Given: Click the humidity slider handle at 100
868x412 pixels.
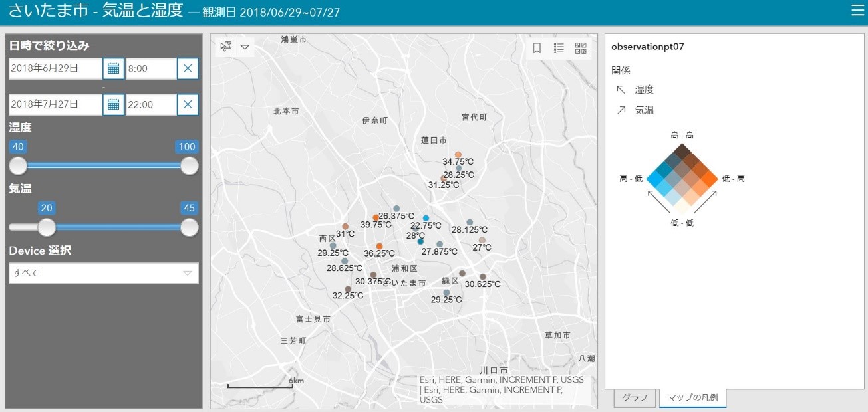Looking at the screenshot, I should click(190, 165).
